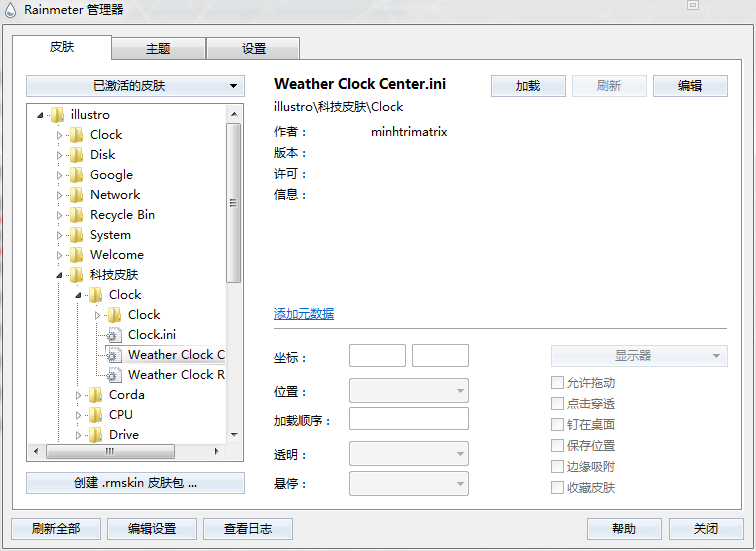Viewport: 756px width, 551px height.
Task: Toggle the 保存位置 checkbox
Action: [557, 445]
